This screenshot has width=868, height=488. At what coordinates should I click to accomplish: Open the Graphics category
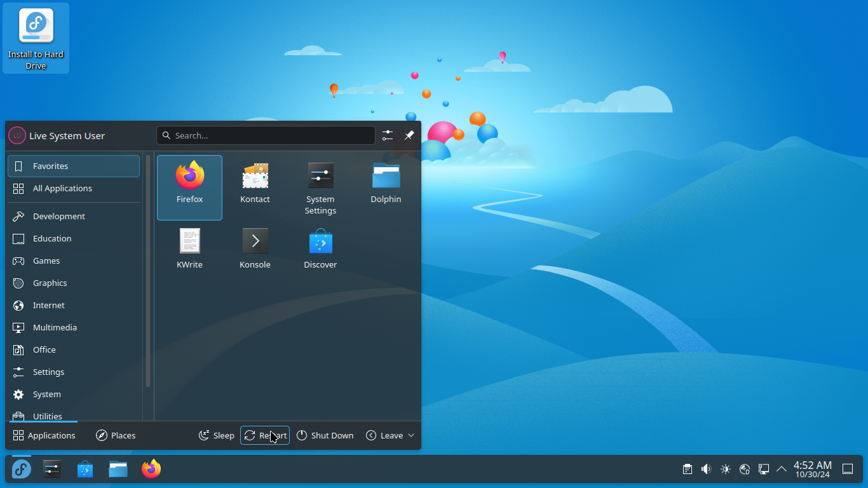coord(74,283)
